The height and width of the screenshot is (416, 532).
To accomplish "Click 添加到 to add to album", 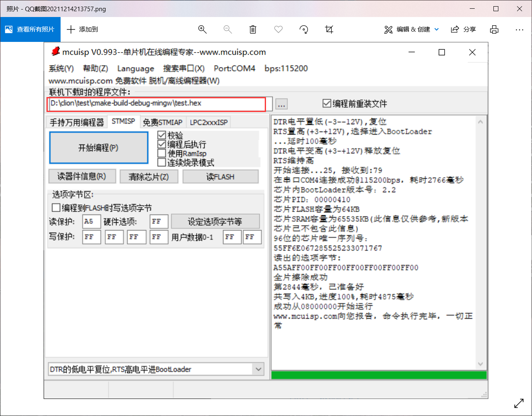I will tap(83, 29).
